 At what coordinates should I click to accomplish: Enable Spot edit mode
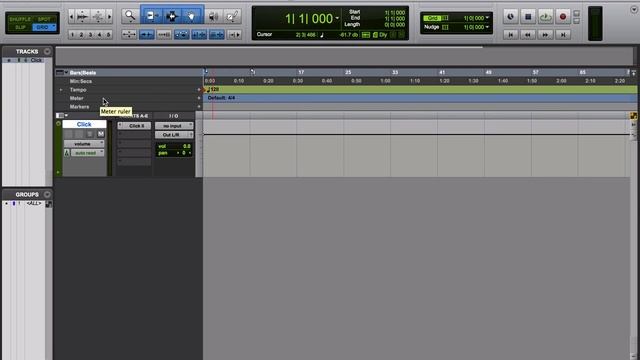(x=44, y=19)
